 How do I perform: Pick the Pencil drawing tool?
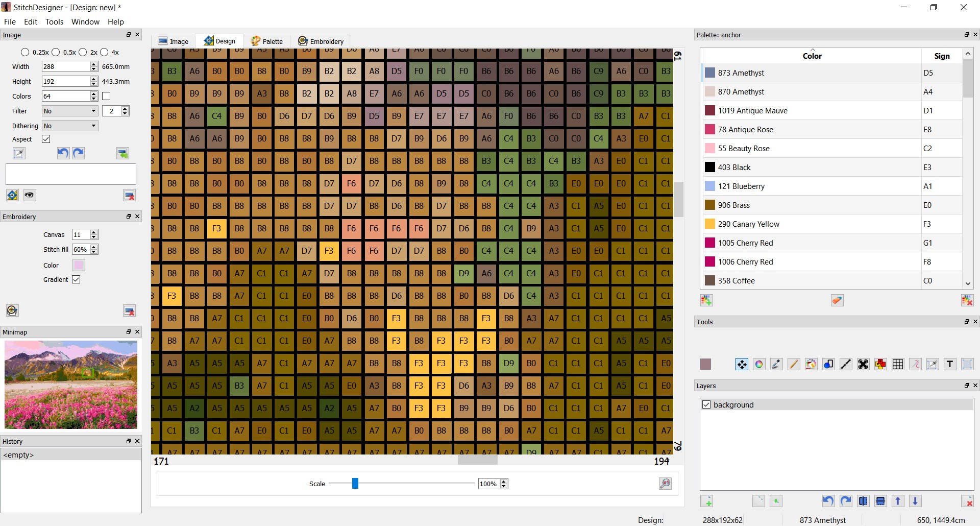[793, 364]
